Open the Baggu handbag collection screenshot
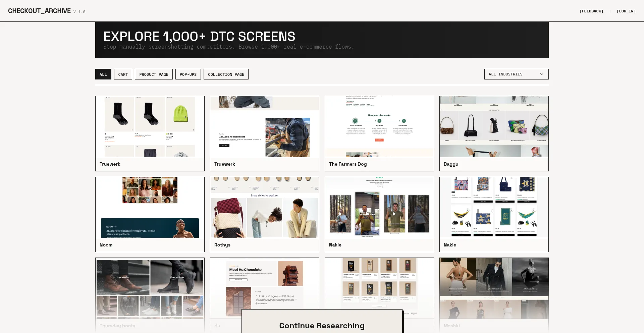Viewport: 644px width, 333px height. coord(494,126)
